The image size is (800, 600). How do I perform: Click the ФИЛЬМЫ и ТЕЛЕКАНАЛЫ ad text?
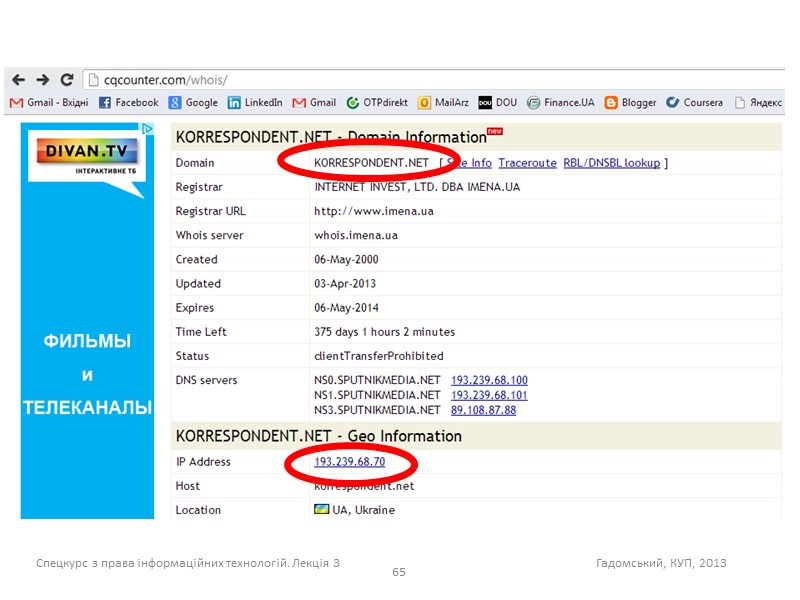point(87,374)
